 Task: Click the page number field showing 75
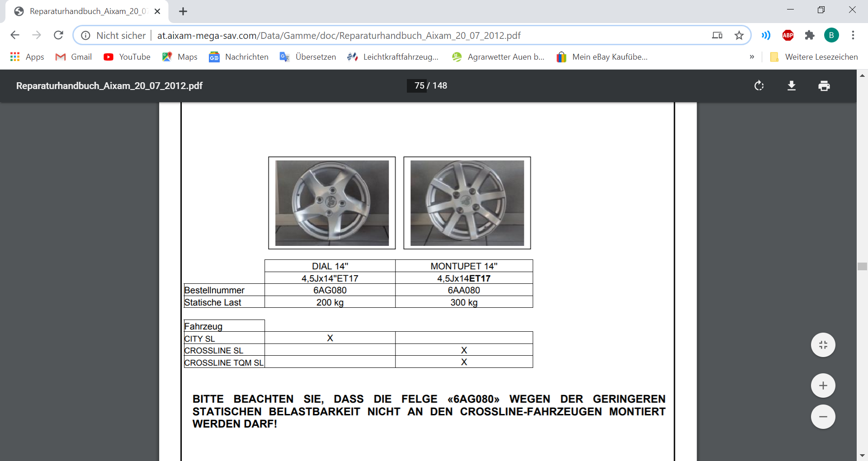417,86
